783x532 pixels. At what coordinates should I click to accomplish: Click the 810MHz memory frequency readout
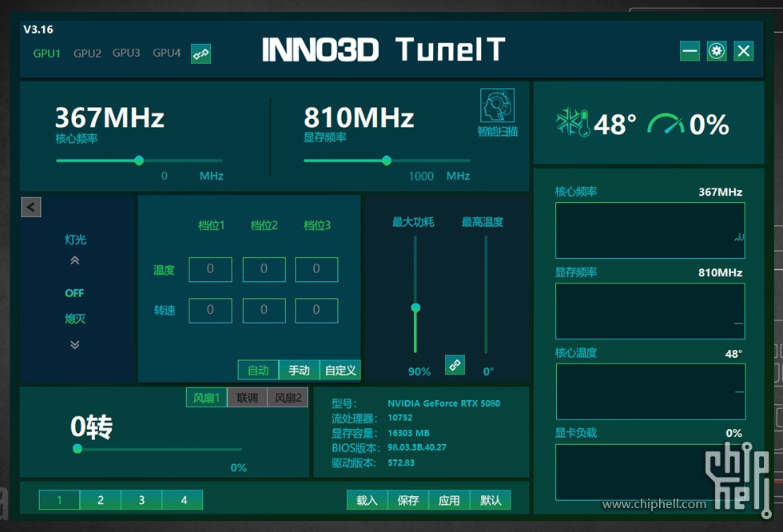[x=359, y=117]
